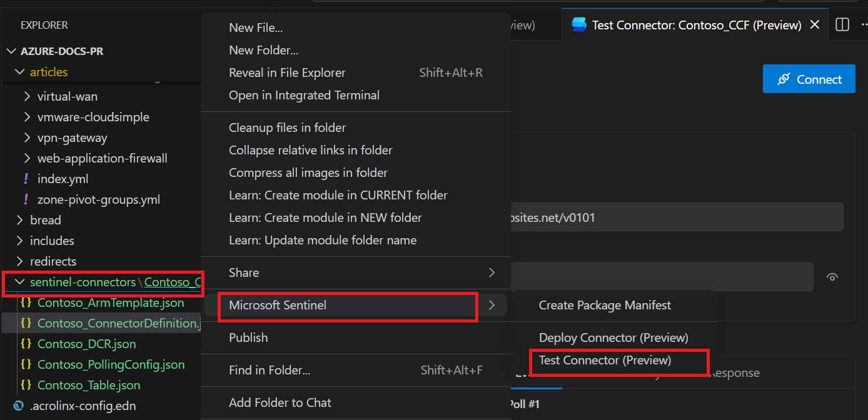
Task: Close the Test Connector tab
Action: coord(814,25)
